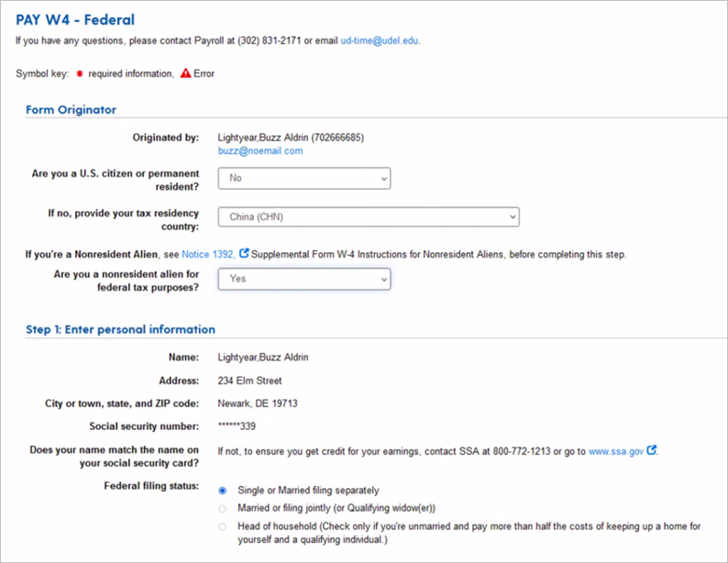The width and height of the screenshot is (728, 563).
Task: Click the PAY W4 - Federal heading
Action: (x=75, y=20)
